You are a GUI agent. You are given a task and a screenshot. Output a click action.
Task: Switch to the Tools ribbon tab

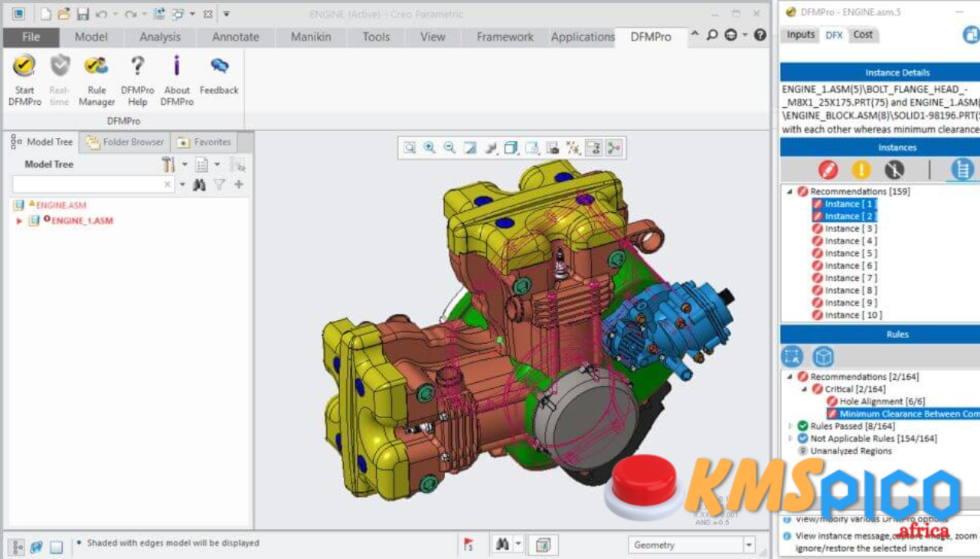(376, 37)
